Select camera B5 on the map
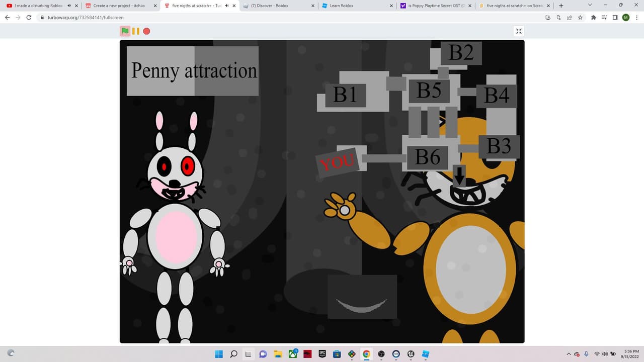The height and width of the screenshot is (362, 644). coord(429,91)
